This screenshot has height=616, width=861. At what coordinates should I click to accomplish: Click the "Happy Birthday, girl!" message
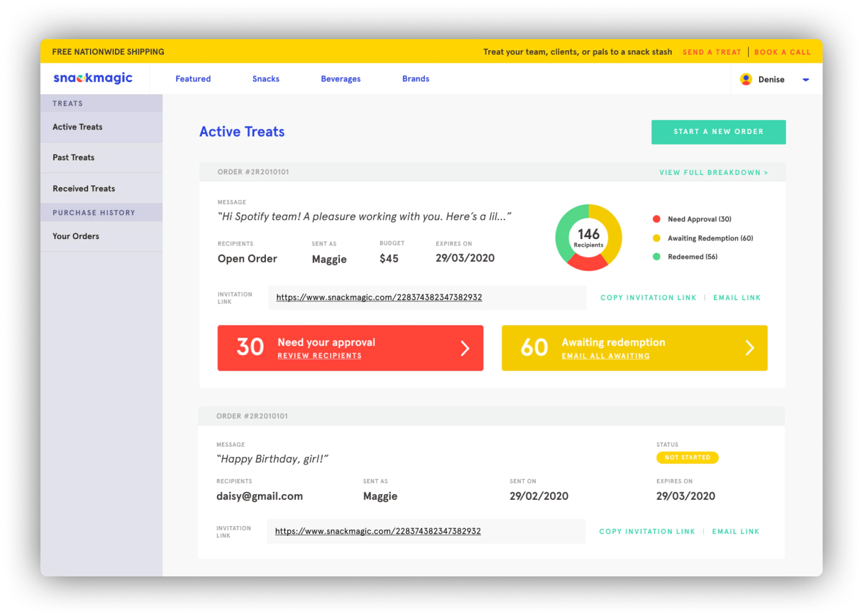(272, 459)
